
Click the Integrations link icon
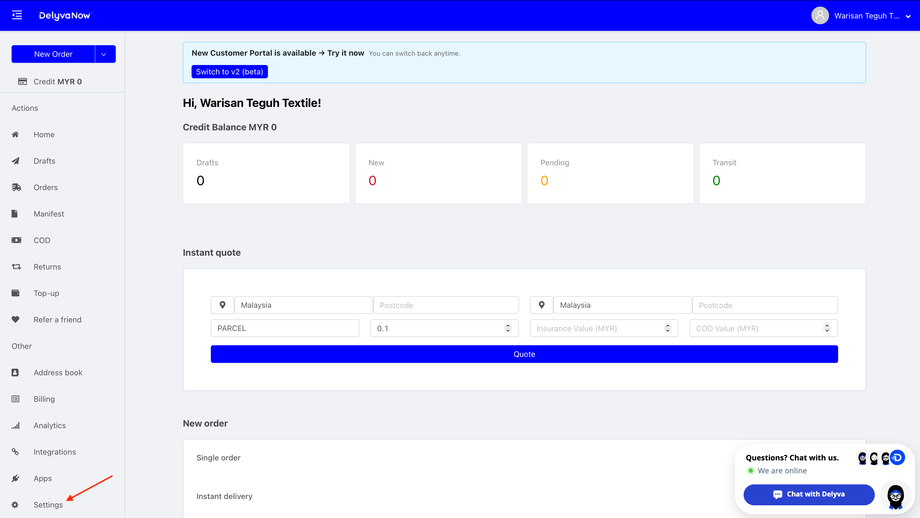[x=15, y=452]
